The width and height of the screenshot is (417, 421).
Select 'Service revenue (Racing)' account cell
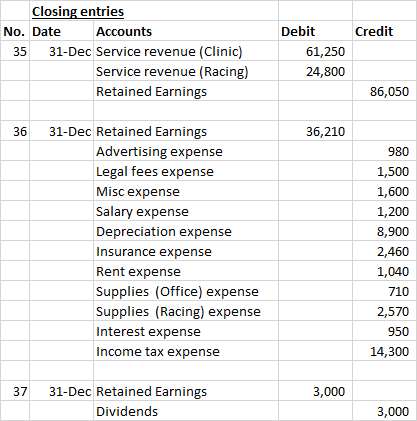[x=186, y=71]
